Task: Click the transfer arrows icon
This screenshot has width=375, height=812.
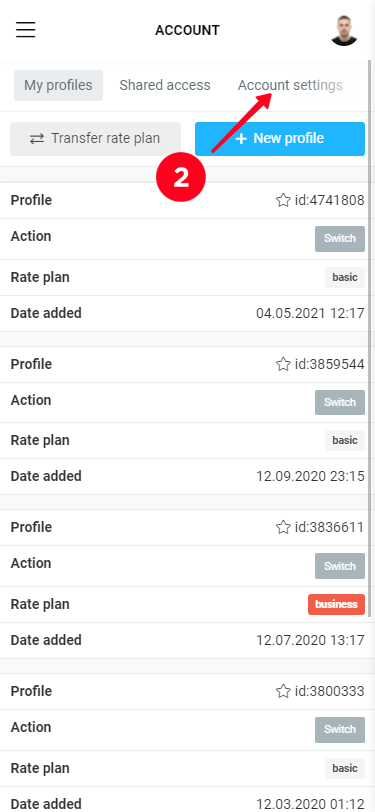Action: click(x=37, y=139)
